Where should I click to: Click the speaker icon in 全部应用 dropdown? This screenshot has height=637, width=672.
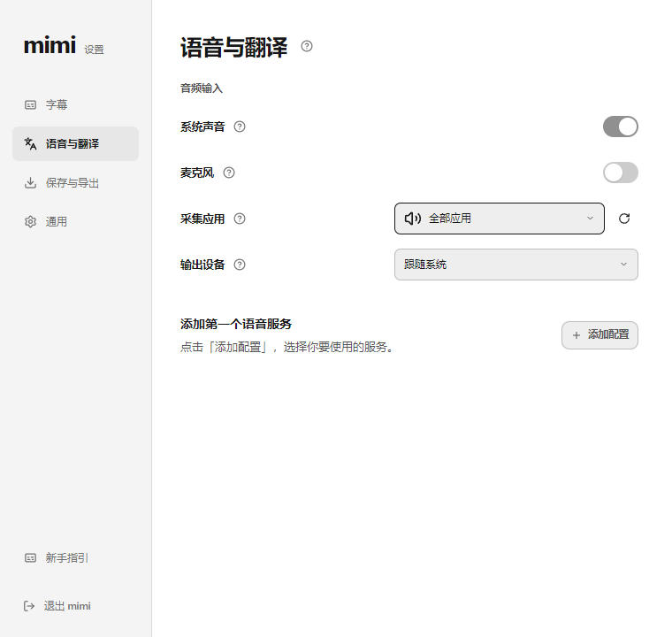(x=413, y=219)
